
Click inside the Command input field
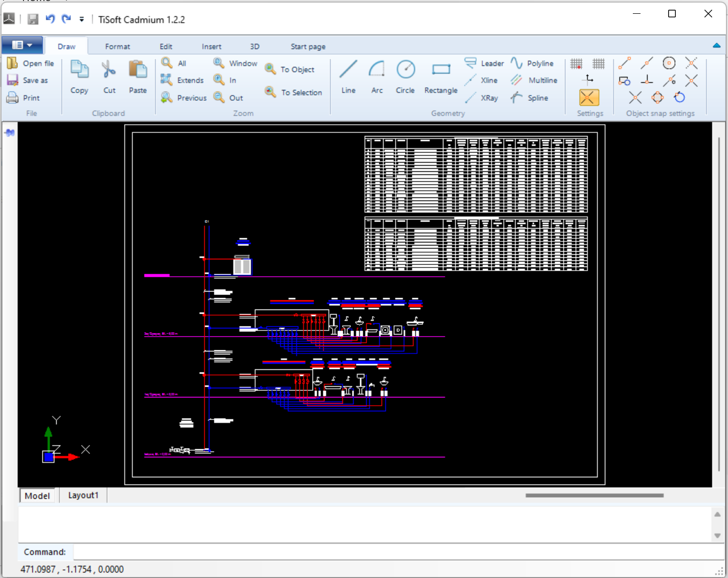pyautogui.click(x=398, y=552)
